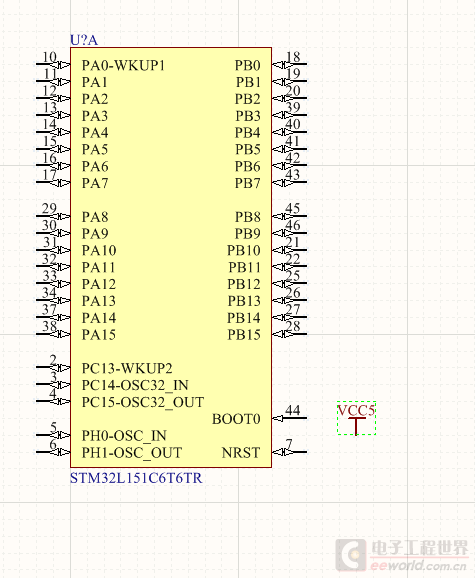Click pin label PB2
Image resolution: width=475 pixels, height=578 pixels.
coord(248,99)
